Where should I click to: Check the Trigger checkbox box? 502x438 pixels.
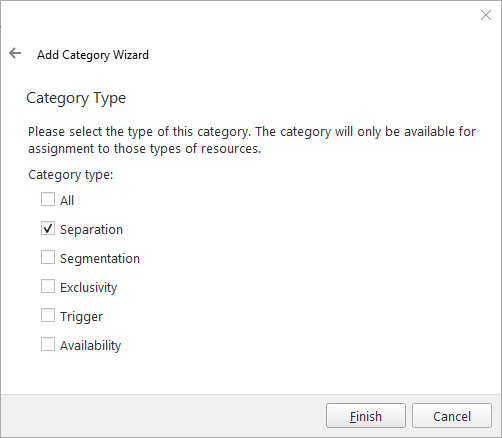48,315
